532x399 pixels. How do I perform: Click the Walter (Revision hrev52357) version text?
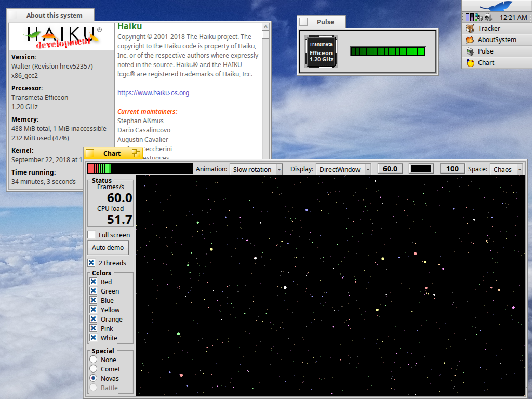coord(52,66)
